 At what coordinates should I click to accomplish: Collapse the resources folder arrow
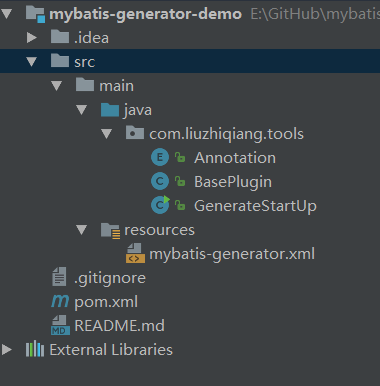point(82,230)
